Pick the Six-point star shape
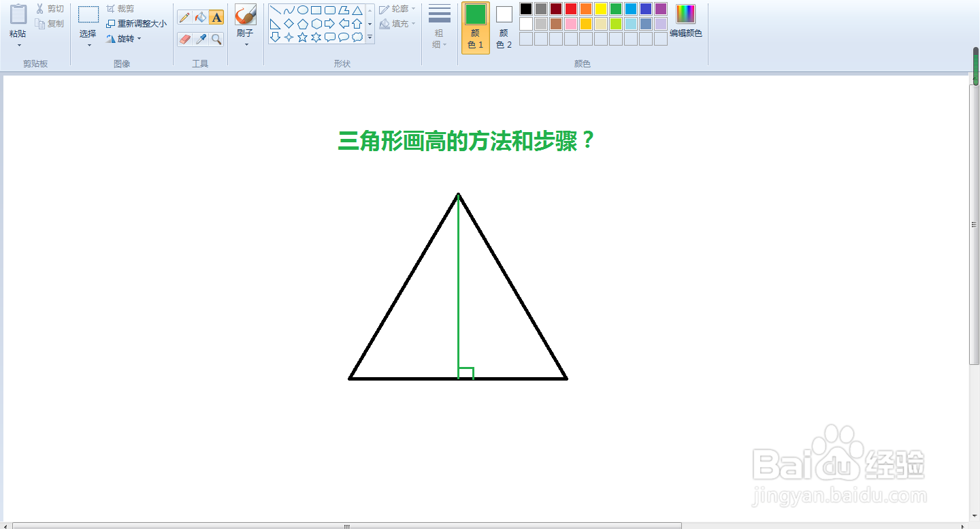980x529 pixels. tap(316, 37)
